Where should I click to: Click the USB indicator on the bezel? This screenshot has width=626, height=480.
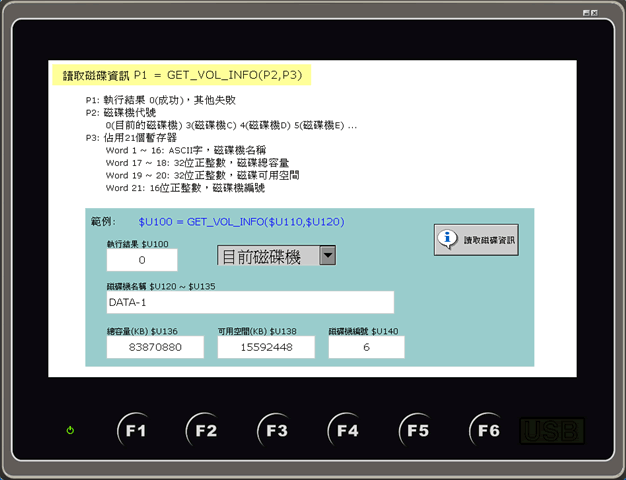552,431
